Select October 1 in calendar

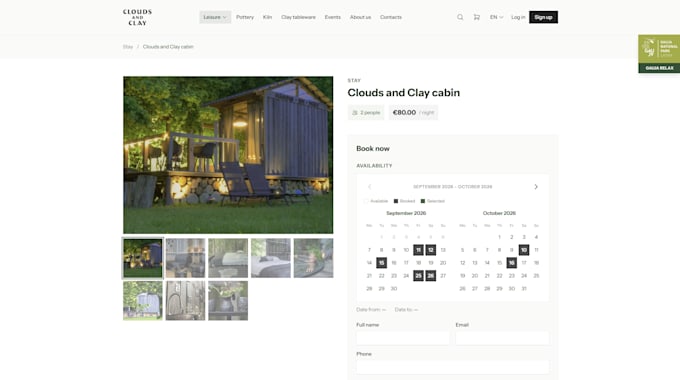click(x=499, y=237)
